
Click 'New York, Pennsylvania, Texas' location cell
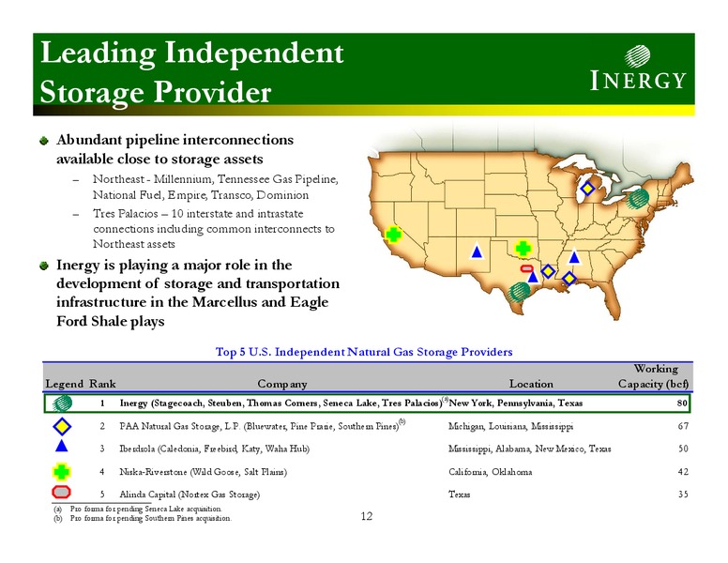[x=516, y=403]
